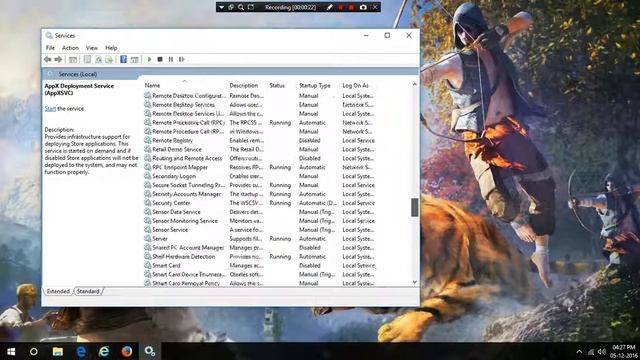Image resolution: width=640 pixels, height=360 pixels.
Task: Select Shell Hardware Detection service
Action: (260, 257)
